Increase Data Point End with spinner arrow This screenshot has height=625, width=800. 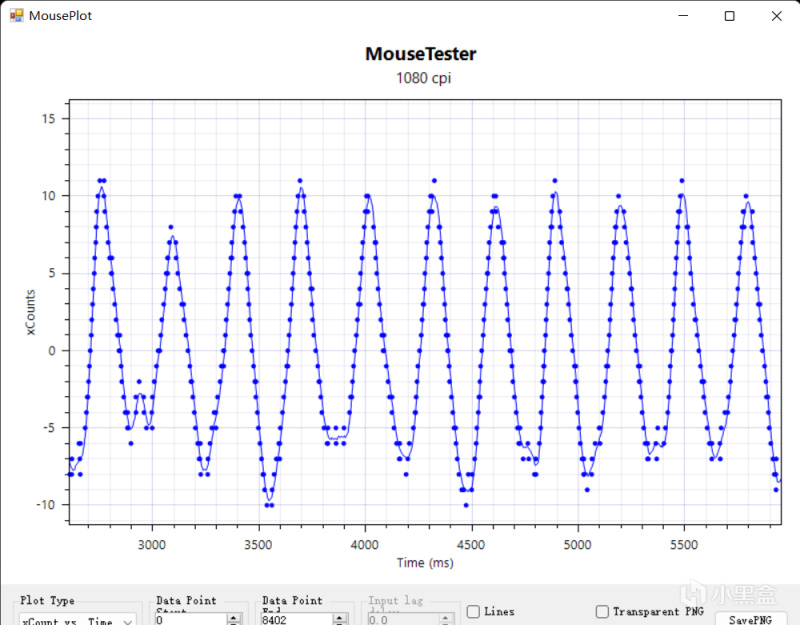coord(339,618)
